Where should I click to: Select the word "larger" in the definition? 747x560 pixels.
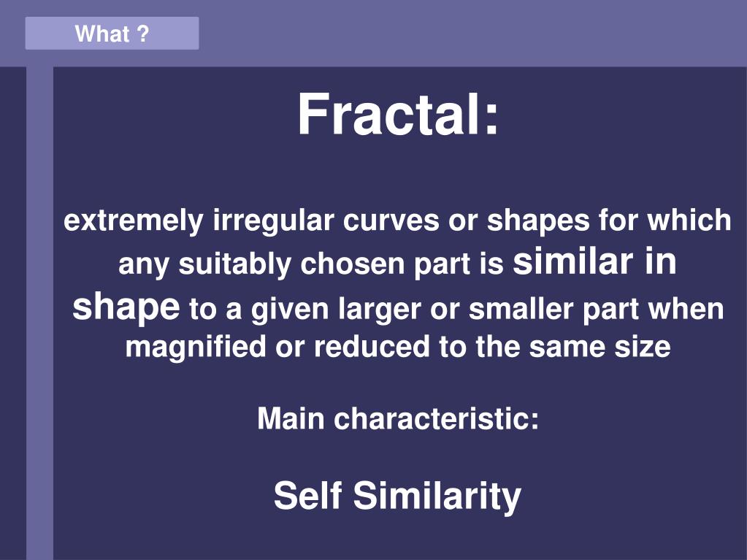[380, 310]
